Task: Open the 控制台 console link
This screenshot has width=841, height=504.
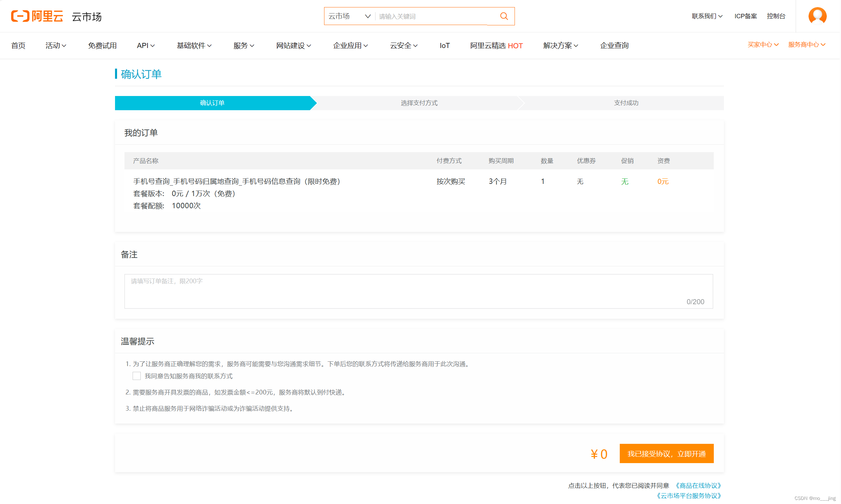Action: coord(776,16)
